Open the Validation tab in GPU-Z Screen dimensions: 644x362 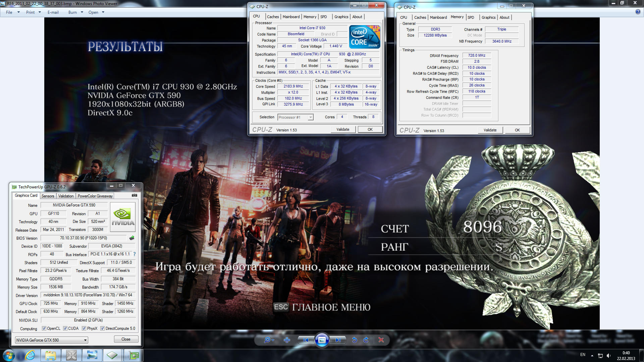pos(66,196)
